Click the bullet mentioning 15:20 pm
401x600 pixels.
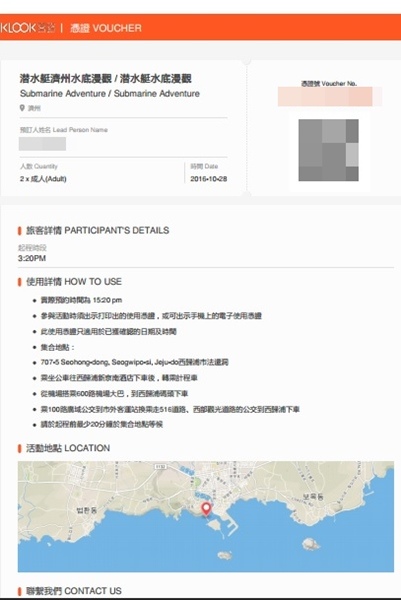click(81, 300)
